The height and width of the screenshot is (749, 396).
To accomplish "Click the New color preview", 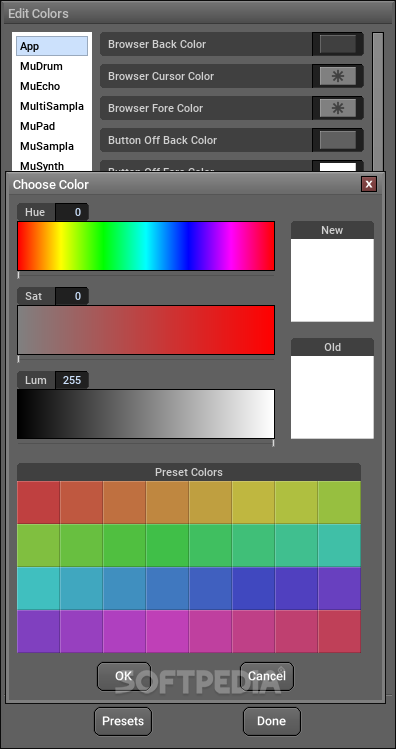I will click(332, 280).
